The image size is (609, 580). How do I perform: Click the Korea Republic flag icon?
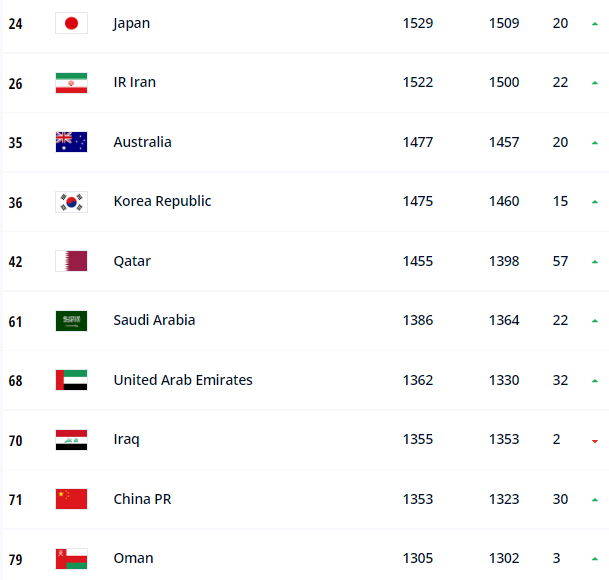coord(71,202)
